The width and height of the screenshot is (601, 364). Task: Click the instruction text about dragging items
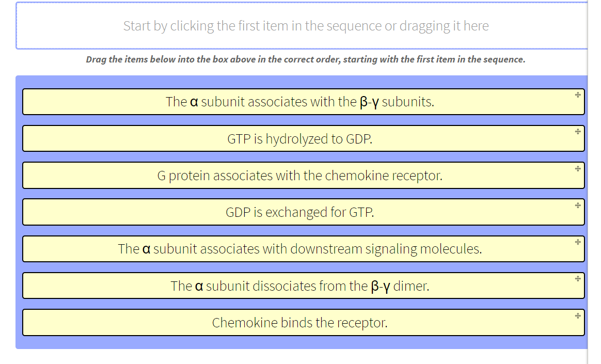[x=306, y=59]
